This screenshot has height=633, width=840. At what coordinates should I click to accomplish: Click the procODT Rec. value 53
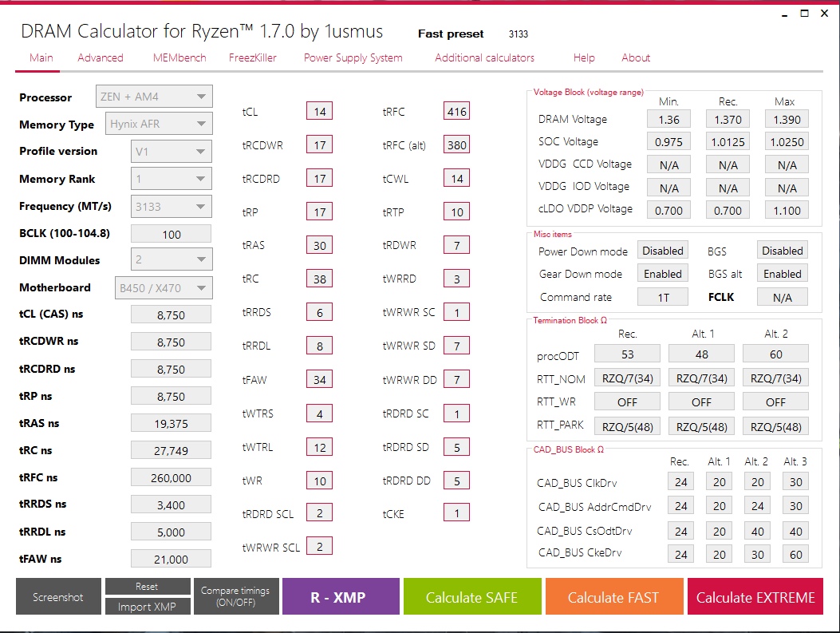tap(627, 354)
